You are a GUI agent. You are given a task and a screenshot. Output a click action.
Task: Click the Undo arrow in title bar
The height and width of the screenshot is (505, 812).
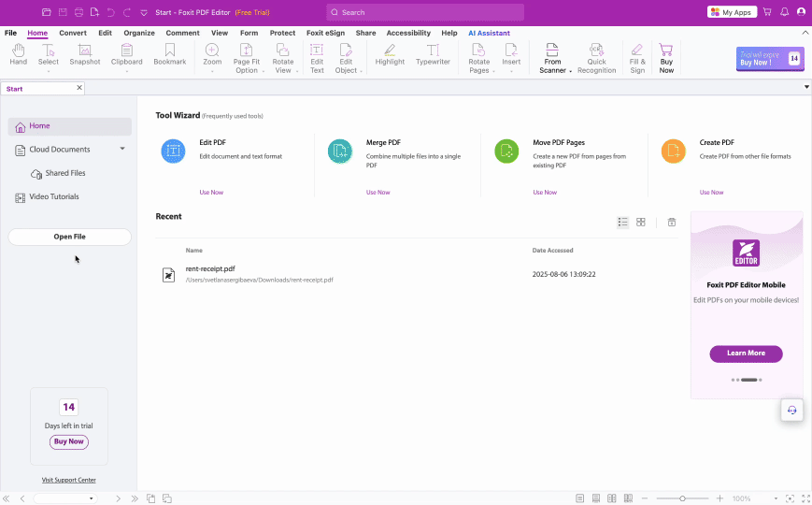[111, 12]
